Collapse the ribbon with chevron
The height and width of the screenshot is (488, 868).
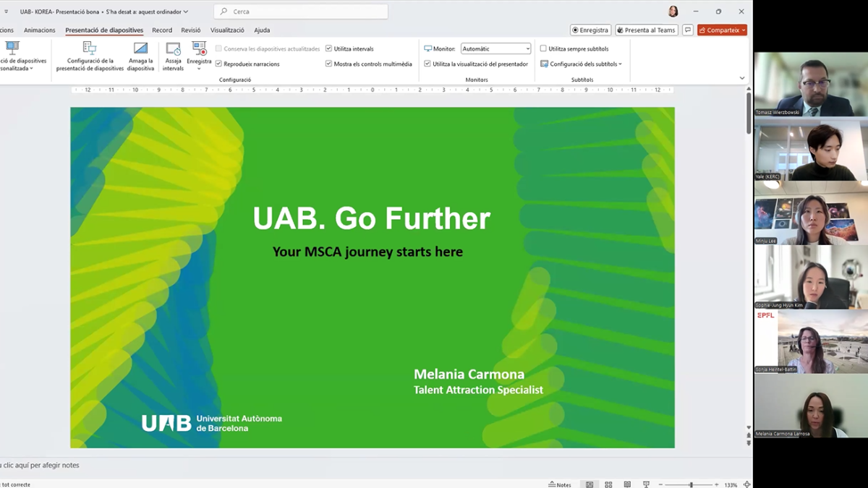pos(742,78)
